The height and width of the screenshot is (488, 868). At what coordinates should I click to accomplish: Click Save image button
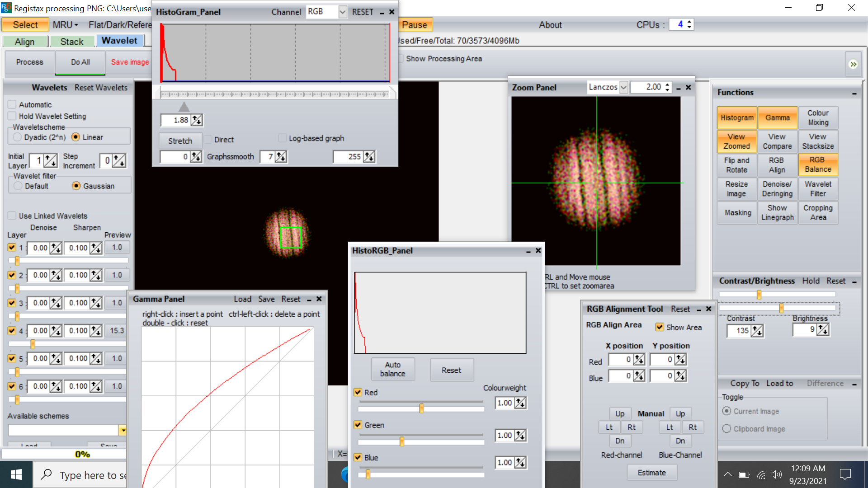tap(130, 62)
